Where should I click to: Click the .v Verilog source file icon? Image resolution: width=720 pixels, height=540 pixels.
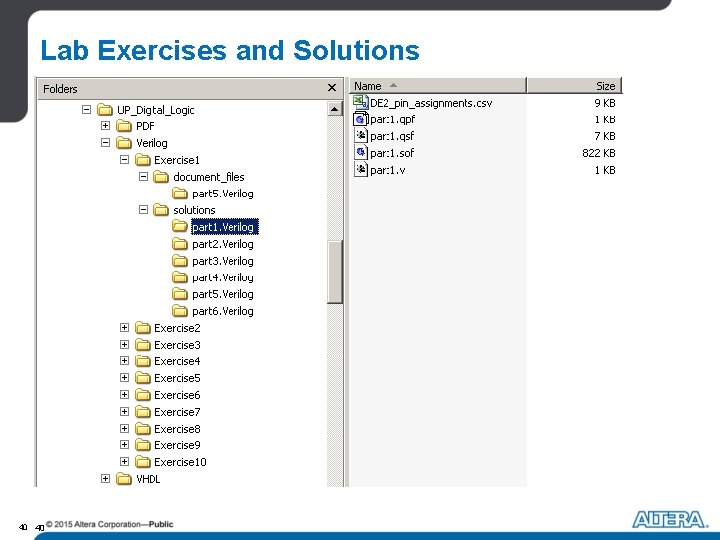coord(361,169)
